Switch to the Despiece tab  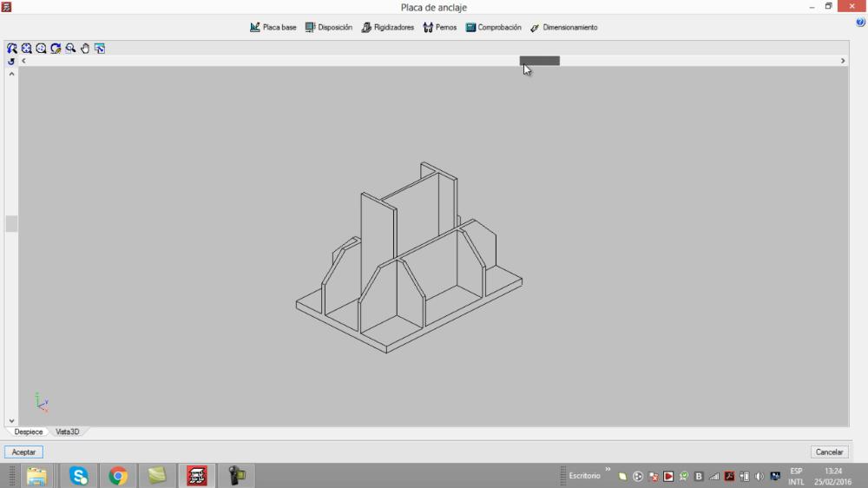click(x=29, y=432)
